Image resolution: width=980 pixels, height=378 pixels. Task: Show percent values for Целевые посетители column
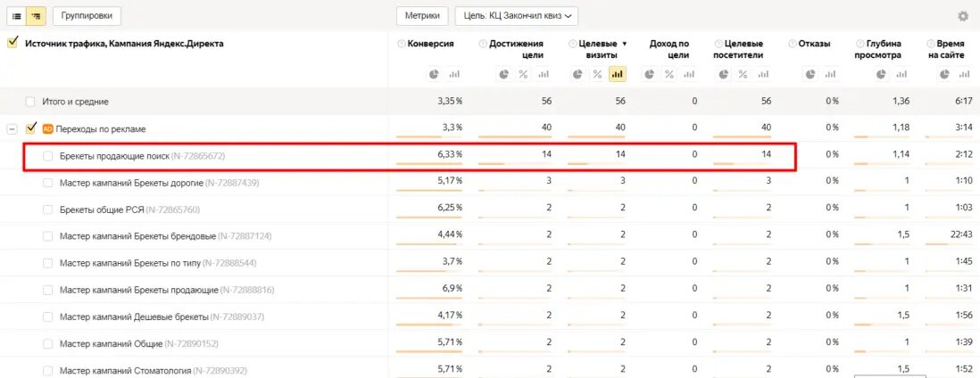[743, 74]
